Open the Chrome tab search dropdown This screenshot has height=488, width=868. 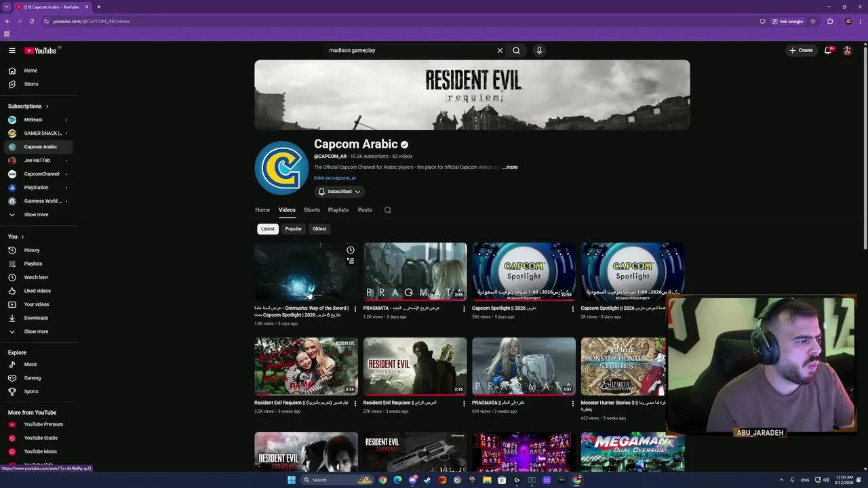point(7,7)
